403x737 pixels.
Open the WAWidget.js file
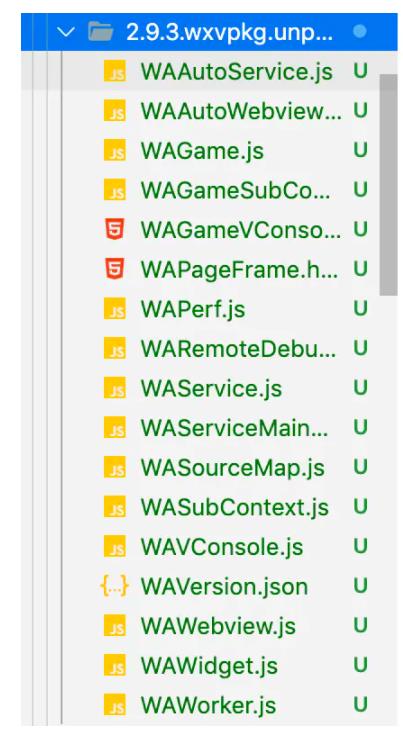tap(209, 666)
